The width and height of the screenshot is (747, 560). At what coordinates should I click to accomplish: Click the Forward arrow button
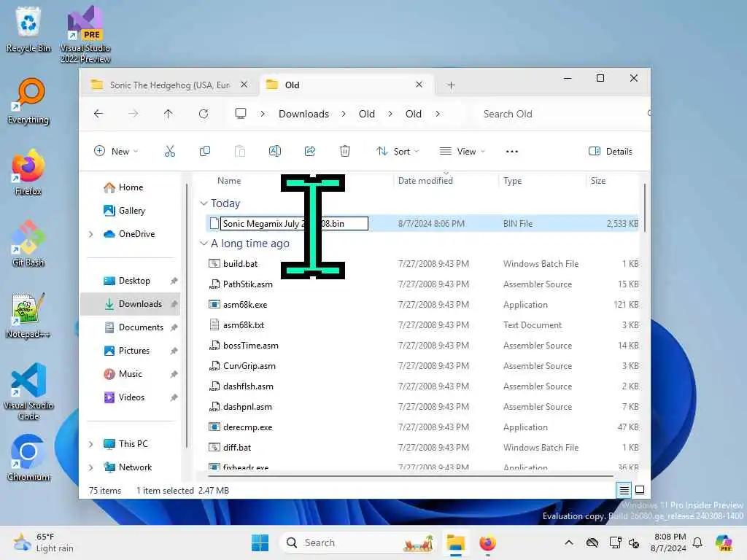pos(133,114)
